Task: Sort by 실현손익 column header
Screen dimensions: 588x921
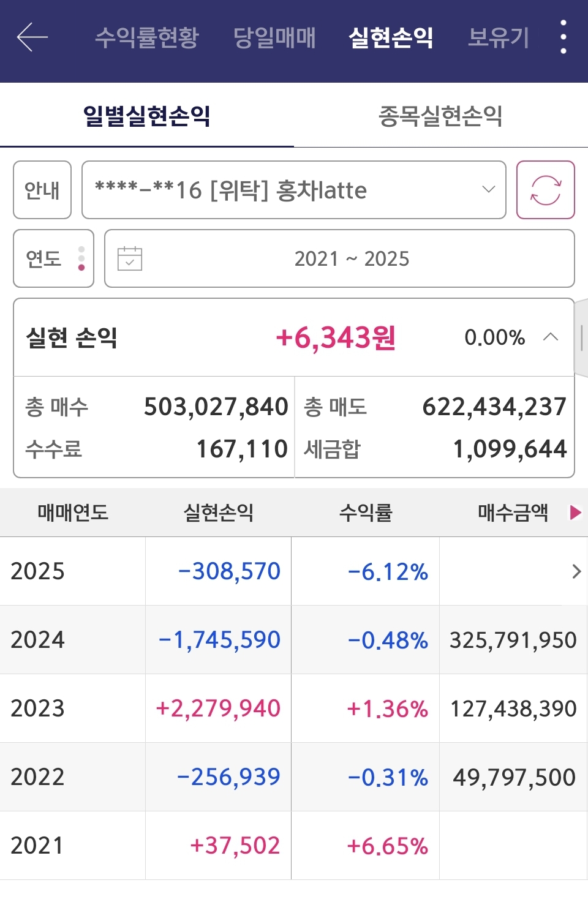Action: click(x=219, y=513)
